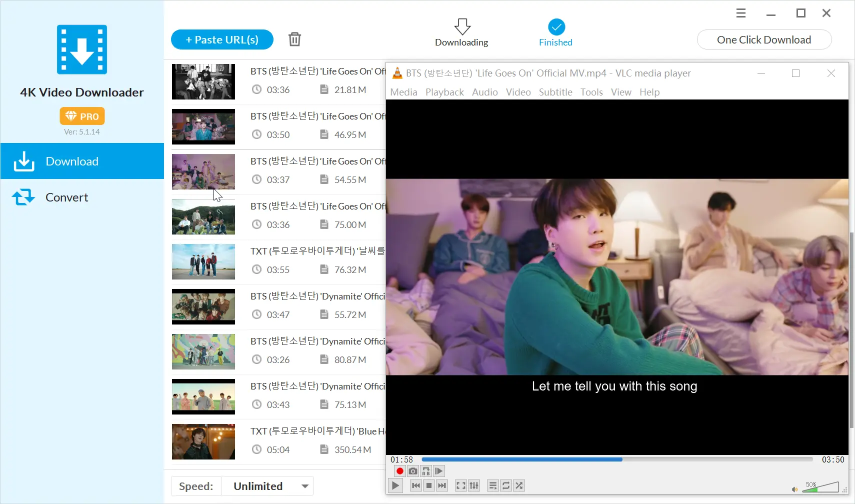
Task: Open thumbnail of 75.00 M Life Goes On video
Action: pyautogui.click(x=203, y=216)
